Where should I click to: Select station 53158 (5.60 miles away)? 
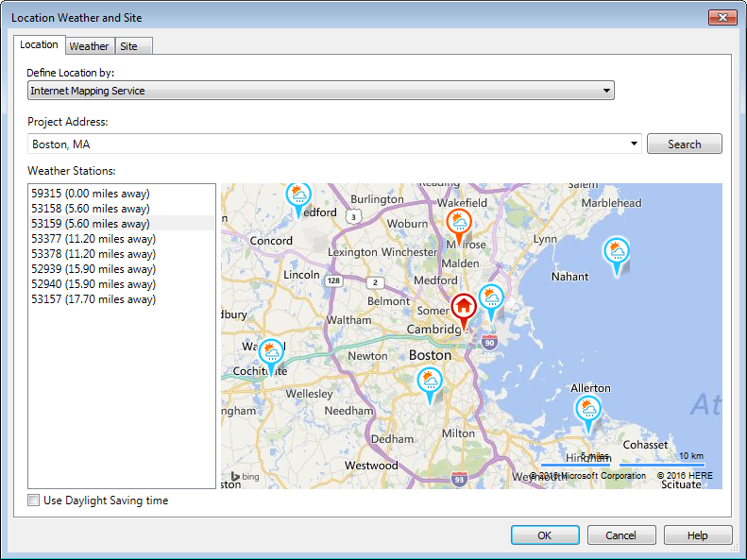tap(122, 209)
